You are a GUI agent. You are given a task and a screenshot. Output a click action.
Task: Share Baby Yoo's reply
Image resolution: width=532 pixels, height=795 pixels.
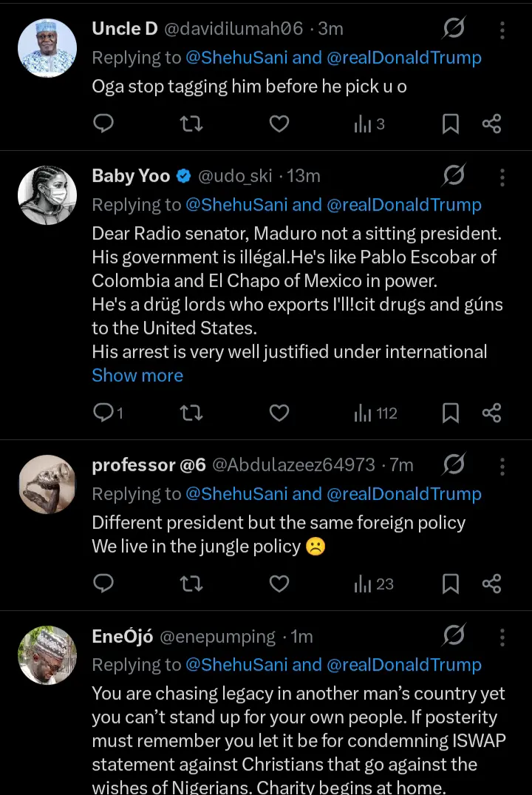492,413
